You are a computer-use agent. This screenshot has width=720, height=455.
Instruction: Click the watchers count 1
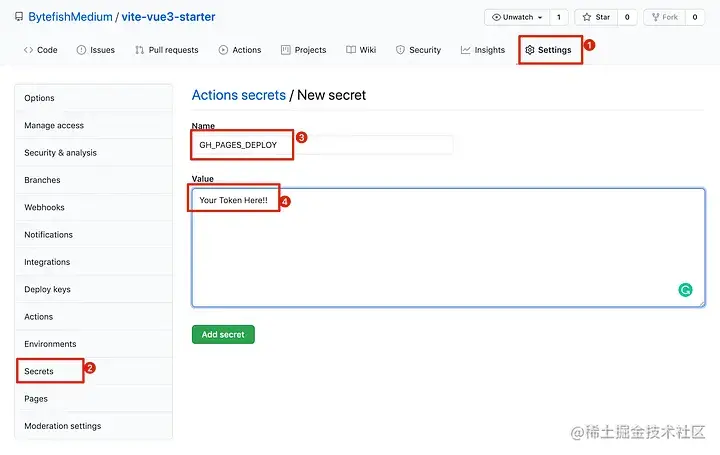(x=559, y=17)
